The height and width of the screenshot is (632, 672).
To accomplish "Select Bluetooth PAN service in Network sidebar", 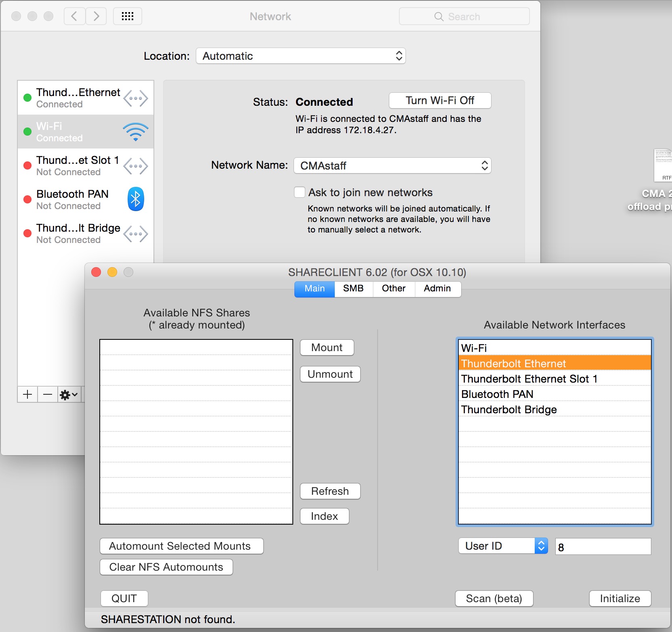I will 86,200.
